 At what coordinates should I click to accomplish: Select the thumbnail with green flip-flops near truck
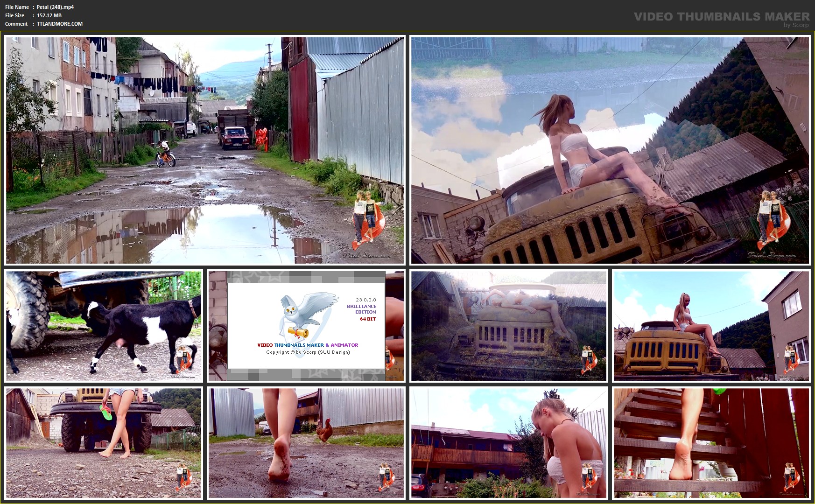(x=104, y=443)
